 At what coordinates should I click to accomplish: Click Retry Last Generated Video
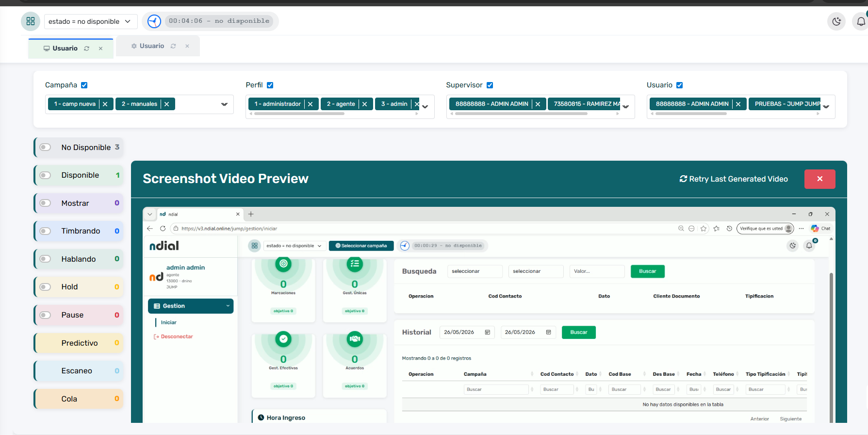pyautogui.click(x=734, y=179)
